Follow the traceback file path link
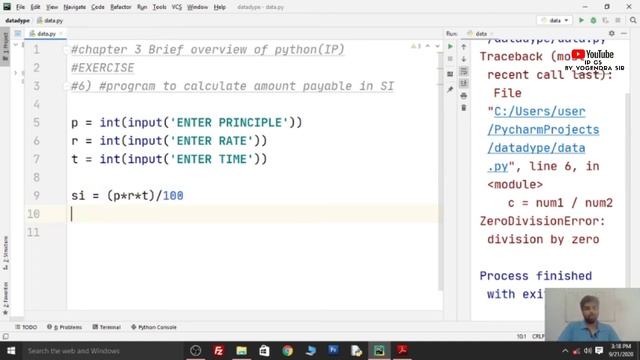This screenshot has height=360, width=640. coord(543,139)
